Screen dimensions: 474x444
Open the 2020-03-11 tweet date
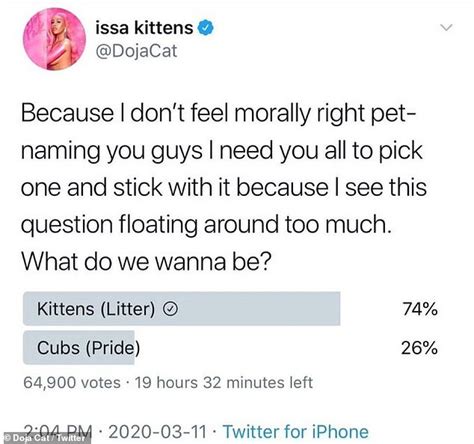point(157,432)
